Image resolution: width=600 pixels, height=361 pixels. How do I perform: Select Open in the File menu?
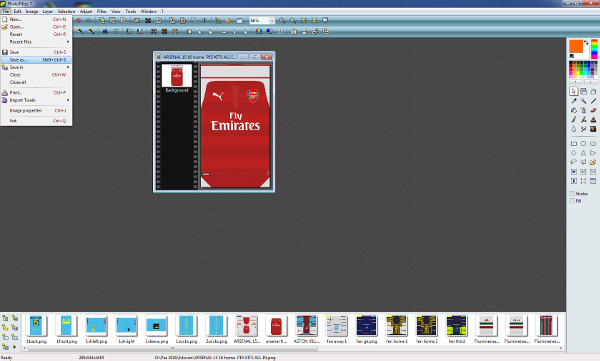pos(36,27)
